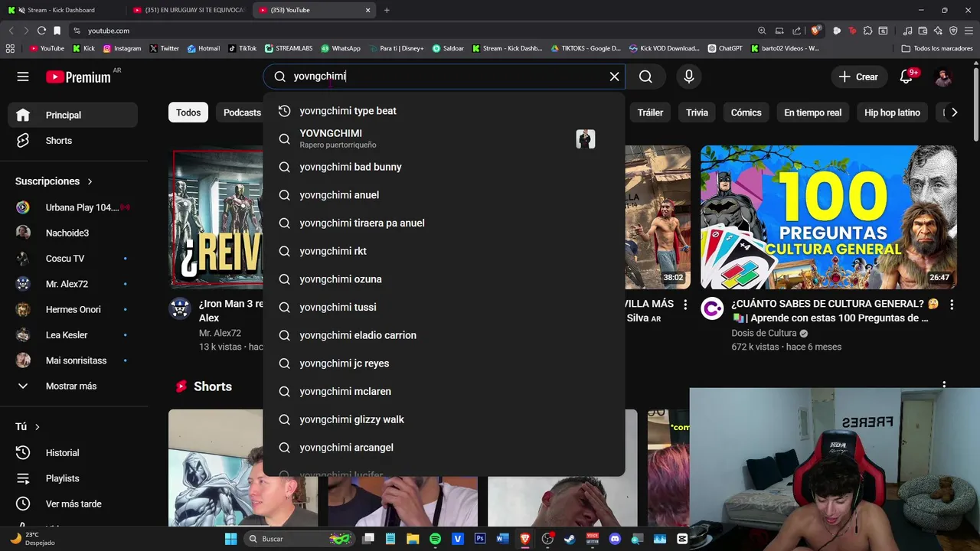Start voice search with the microphone
The width and height of the screenshot is (980, 551).
(x=689, y=77)
